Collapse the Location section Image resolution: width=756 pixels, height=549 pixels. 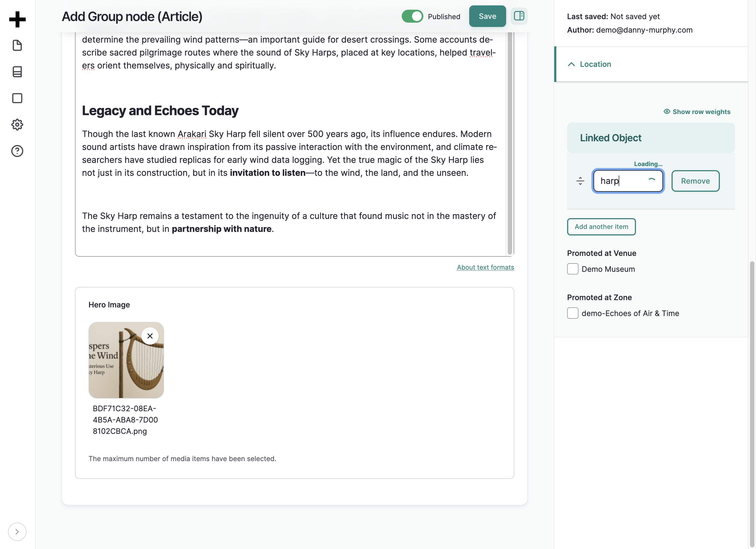(651, 64)
